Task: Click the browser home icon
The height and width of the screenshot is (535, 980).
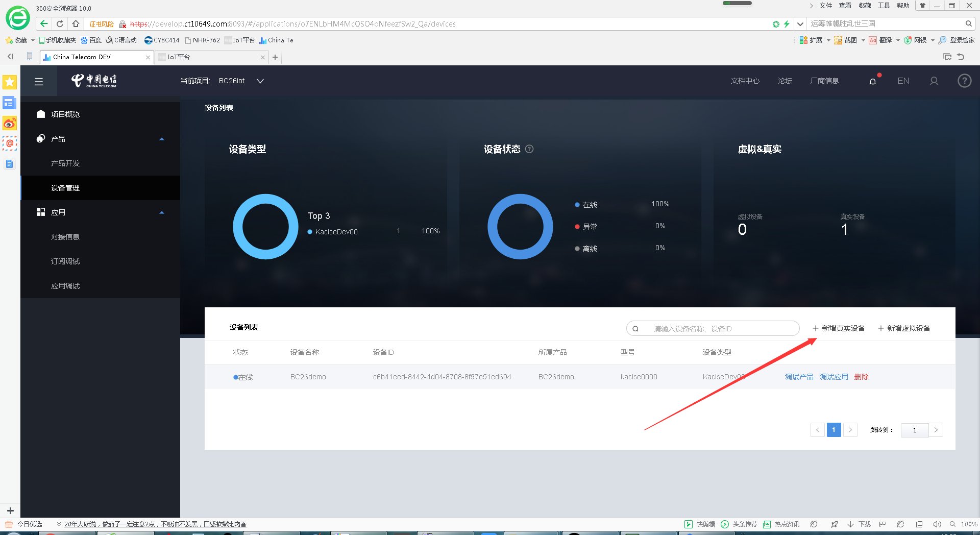Action: (76, 23)
